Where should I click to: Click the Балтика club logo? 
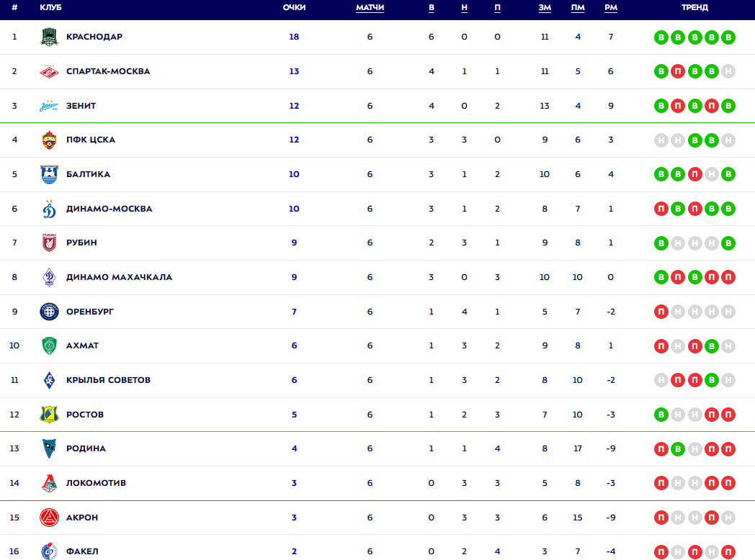tap(49, 174)
